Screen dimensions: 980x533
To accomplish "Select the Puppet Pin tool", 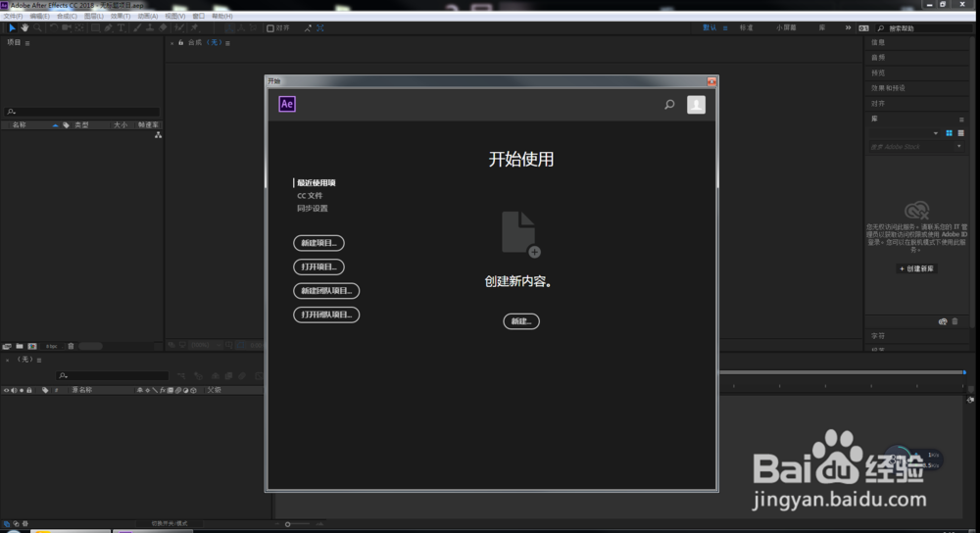I will (195, 28).
